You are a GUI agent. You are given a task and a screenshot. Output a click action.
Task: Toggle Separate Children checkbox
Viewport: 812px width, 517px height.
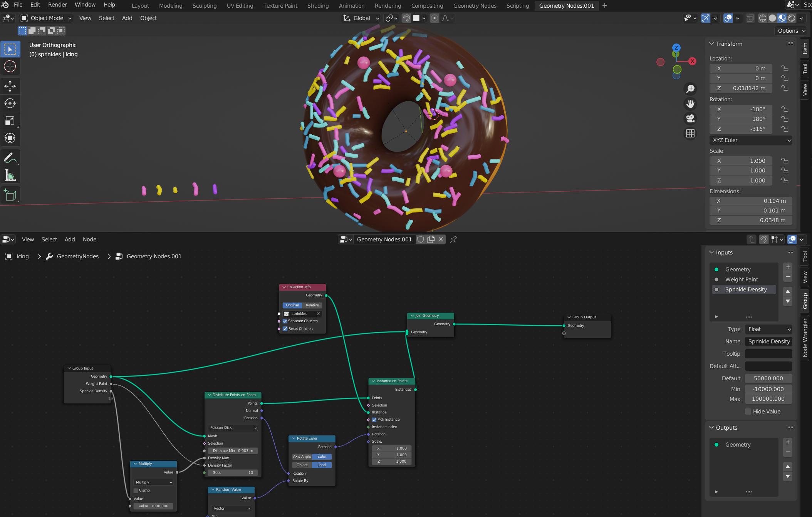[x=285, y=321]
